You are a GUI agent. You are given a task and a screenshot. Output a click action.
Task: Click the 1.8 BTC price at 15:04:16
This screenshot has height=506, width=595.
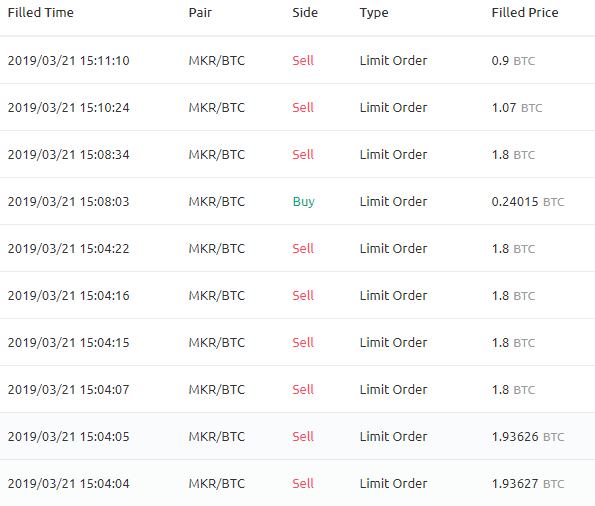click(x=513, y=296)
